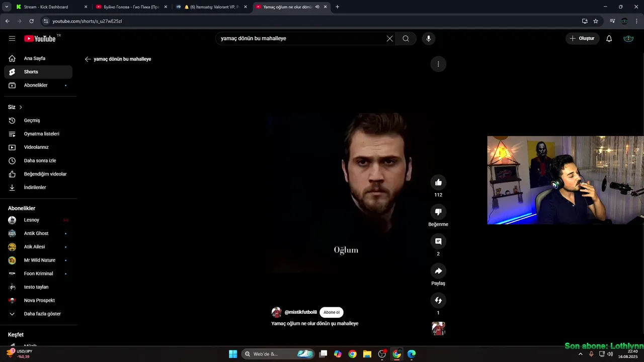Open the notifications bell
Image resolution: width=644 pixels, height=362 pixels.
pyautogui.click(x=609, y=38)
